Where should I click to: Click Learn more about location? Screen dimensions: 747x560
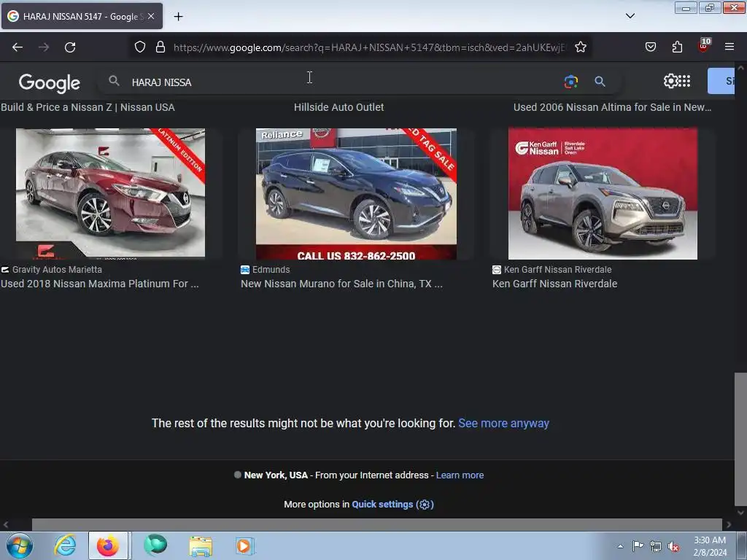460,475
